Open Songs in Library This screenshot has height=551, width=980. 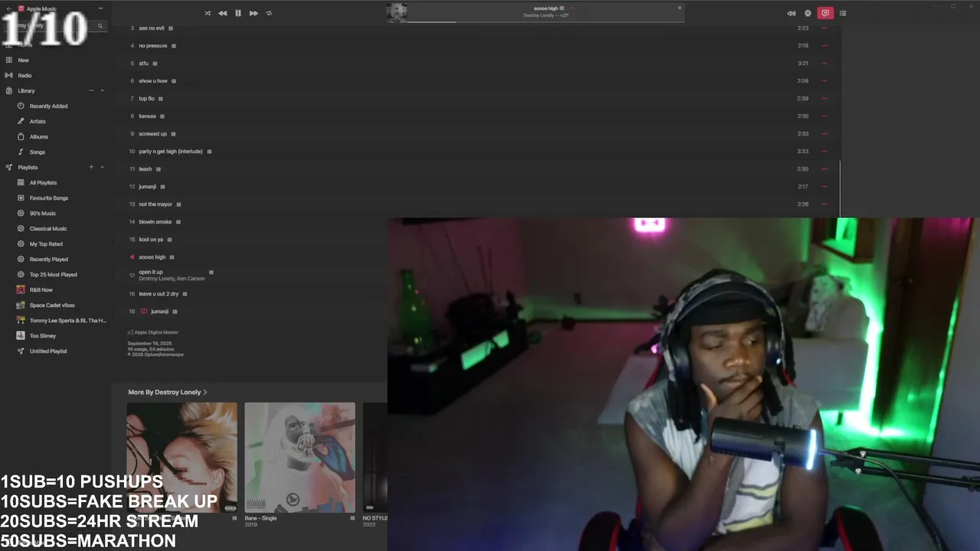(x=37, y=152)
